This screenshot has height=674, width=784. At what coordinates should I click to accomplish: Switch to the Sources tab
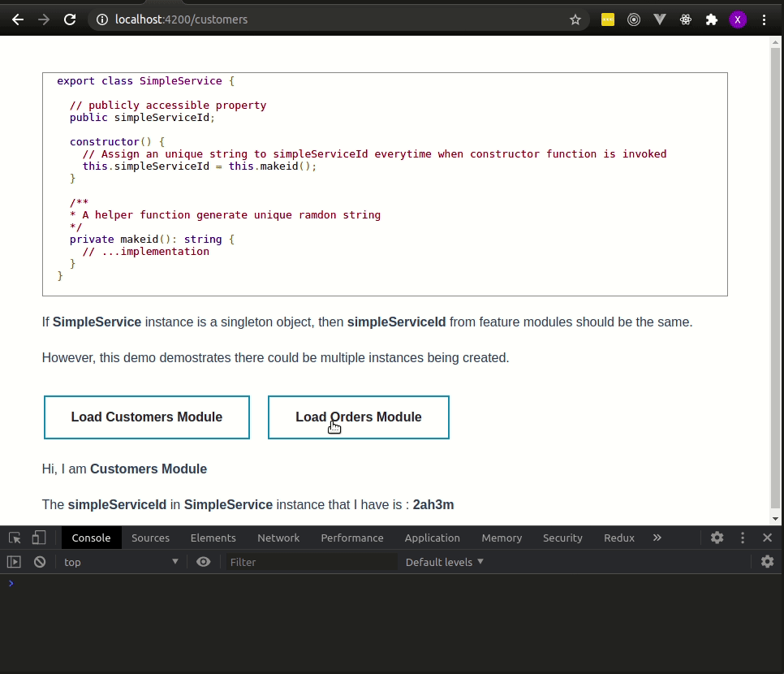(x=150, y=538)
